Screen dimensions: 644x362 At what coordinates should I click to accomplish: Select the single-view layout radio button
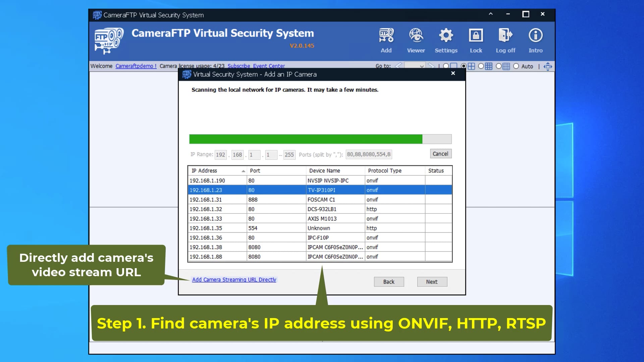[446, 66]
